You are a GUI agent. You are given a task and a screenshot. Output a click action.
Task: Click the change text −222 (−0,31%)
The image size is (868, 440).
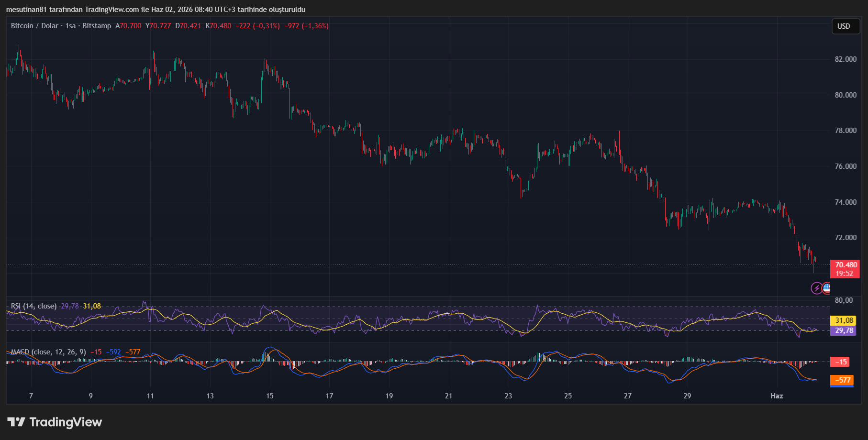[258, 26]
